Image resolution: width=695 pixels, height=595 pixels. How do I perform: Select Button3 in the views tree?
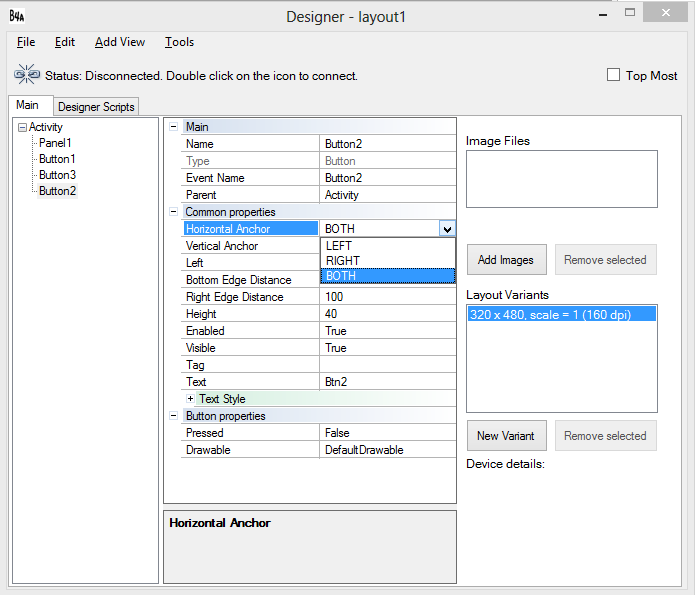(x=57, y=175)
